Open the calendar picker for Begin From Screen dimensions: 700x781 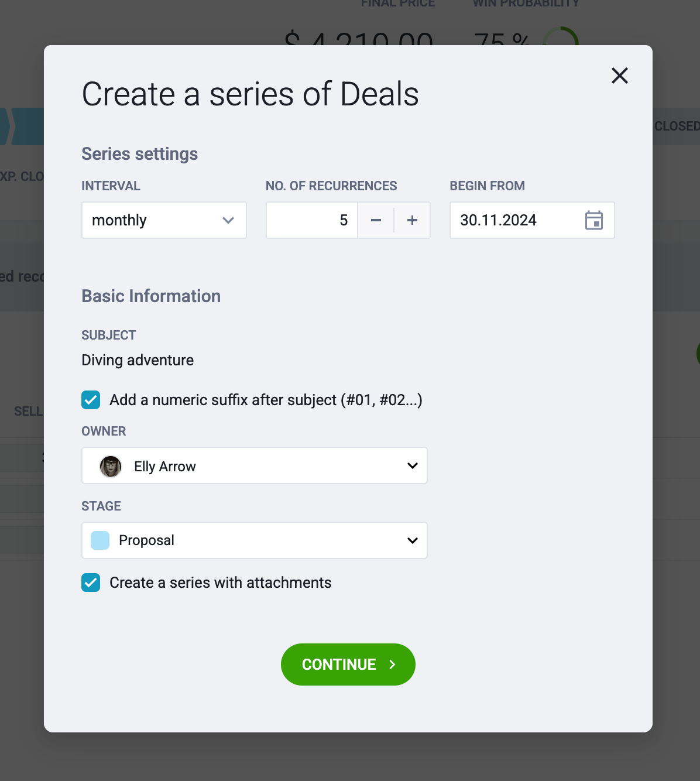[x=594, y=220]
